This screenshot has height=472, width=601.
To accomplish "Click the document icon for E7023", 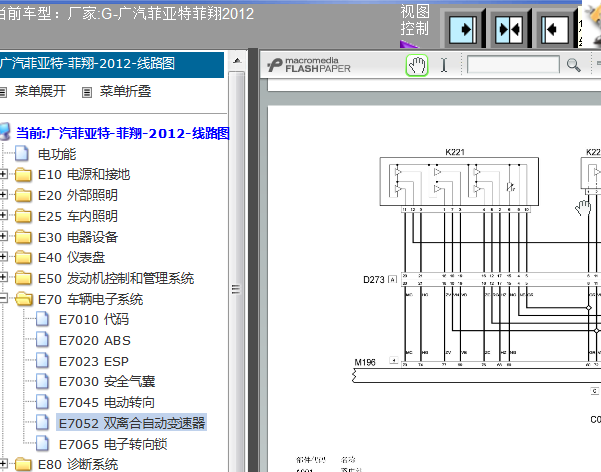I will [42, 361].
